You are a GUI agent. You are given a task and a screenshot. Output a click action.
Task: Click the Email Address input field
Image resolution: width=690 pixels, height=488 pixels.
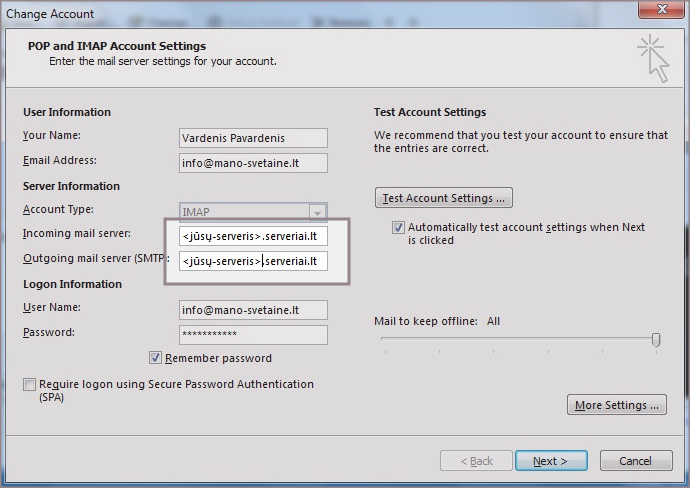click(253, 163)
